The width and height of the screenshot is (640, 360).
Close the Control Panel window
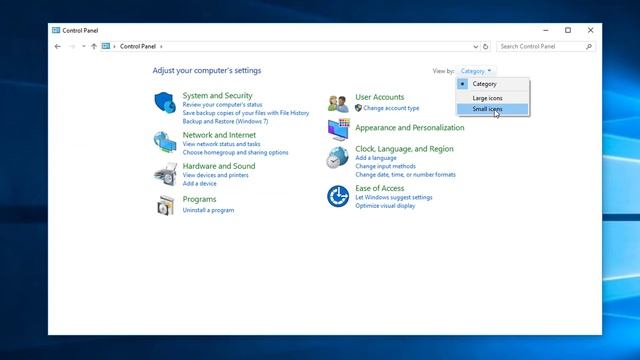[591, 30]
